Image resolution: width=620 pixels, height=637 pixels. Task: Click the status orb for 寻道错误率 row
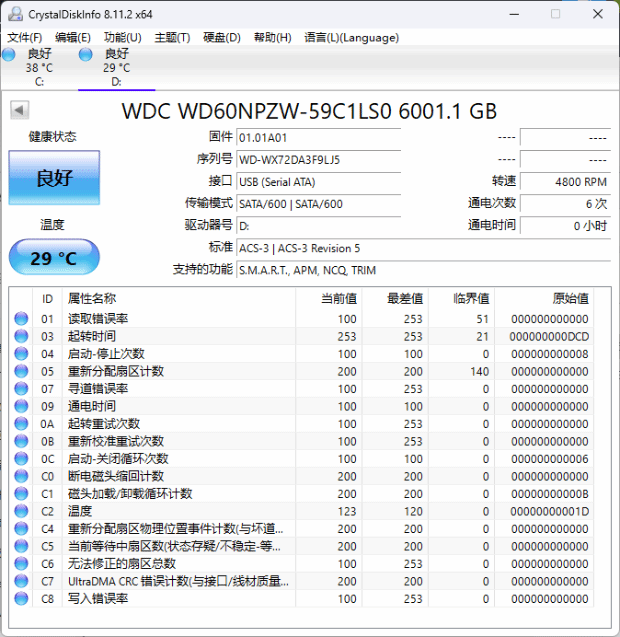pos(21,389)
